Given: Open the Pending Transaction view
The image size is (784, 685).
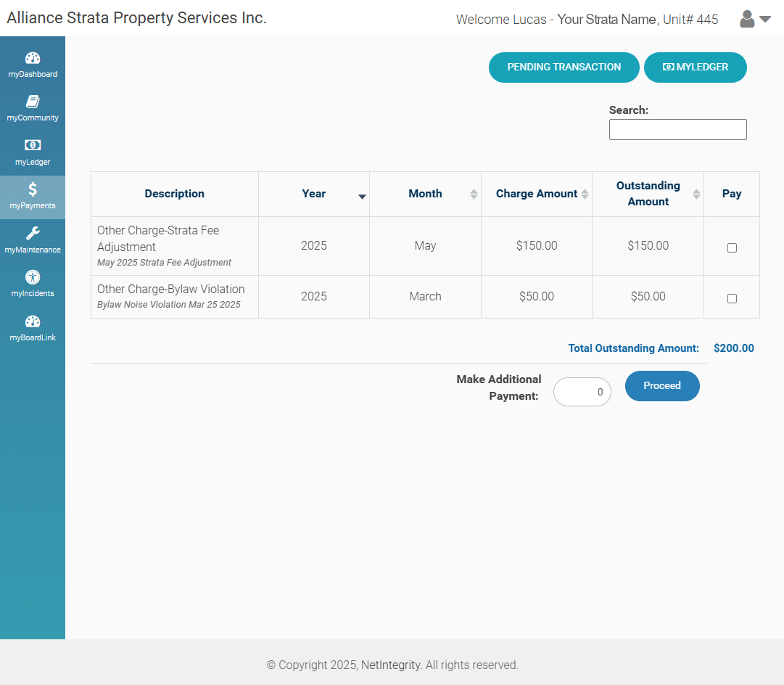Looking at the screenshot, I should [x=564, y=67].
